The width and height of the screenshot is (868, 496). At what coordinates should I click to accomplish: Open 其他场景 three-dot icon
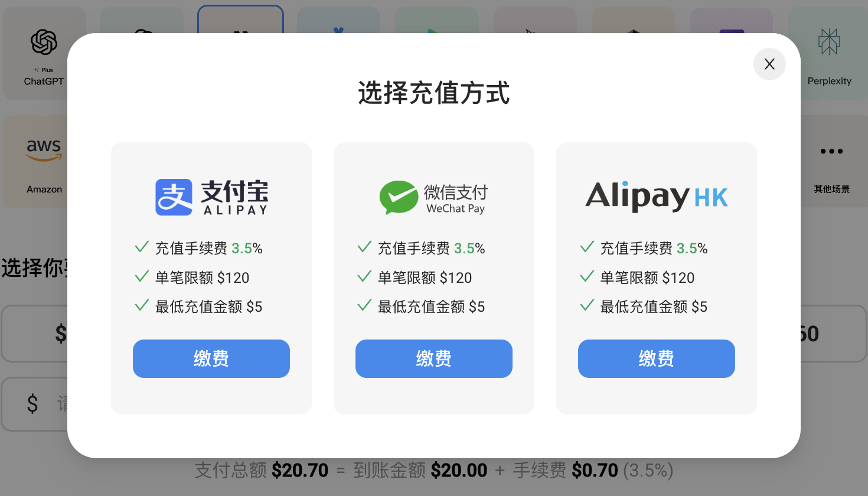(831, 151)
